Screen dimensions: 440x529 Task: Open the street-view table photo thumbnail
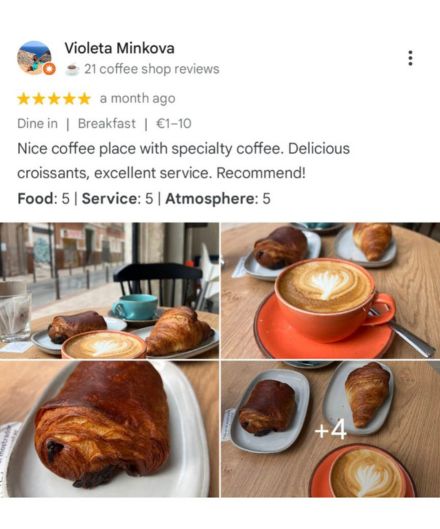click(109, 290)
